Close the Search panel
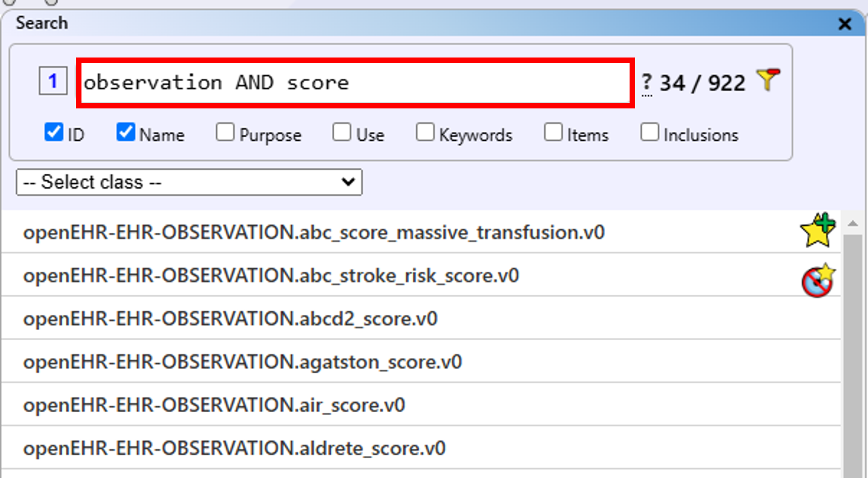Screen dimensions: 868x478 (x=845, y=24)
